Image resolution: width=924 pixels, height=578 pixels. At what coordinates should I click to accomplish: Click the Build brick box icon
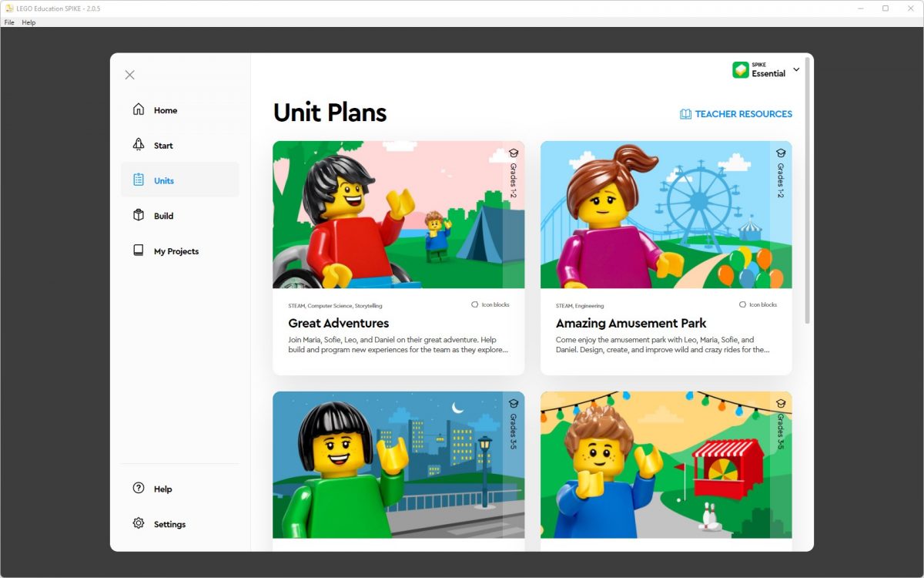[139, 216]
